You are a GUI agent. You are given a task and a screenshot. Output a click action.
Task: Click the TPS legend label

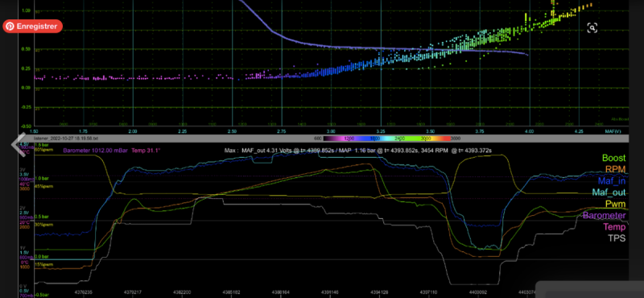[x=617, y=238]
